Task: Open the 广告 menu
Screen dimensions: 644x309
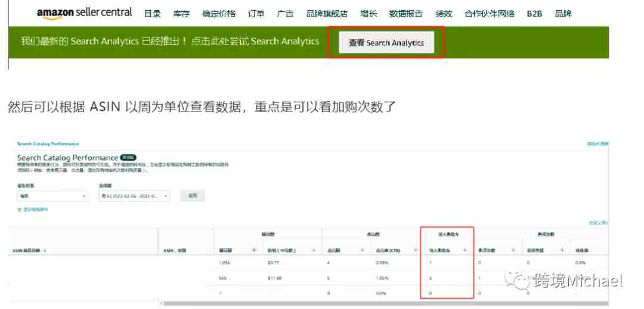Action: coord(285,14)
